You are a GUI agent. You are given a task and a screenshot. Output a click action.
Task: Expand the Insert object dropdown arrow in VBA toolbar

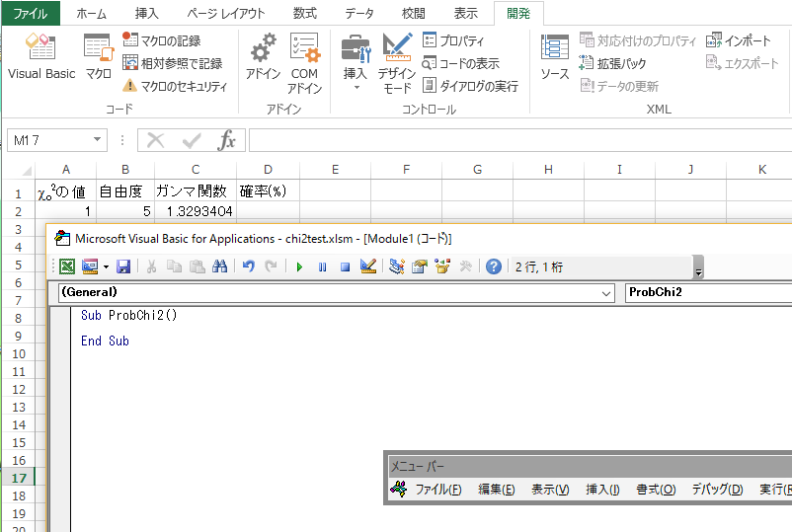(x=106, y=266)
